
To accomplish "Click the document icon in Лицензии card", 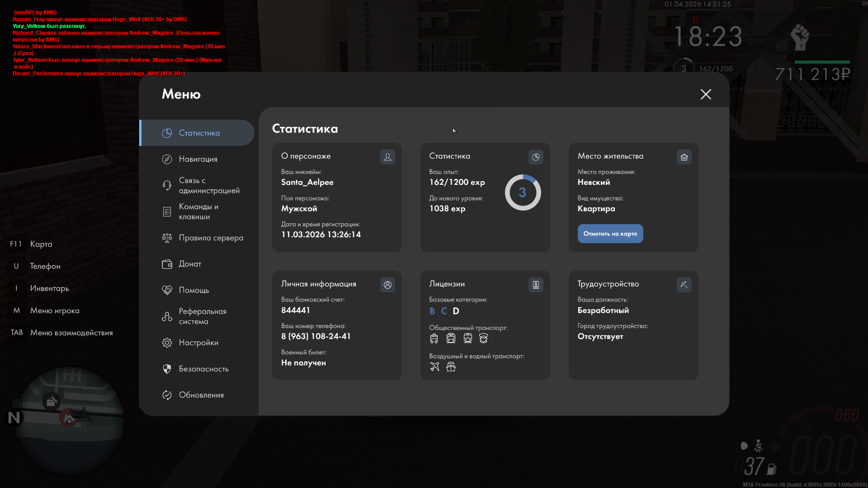I will coord(536,285).
